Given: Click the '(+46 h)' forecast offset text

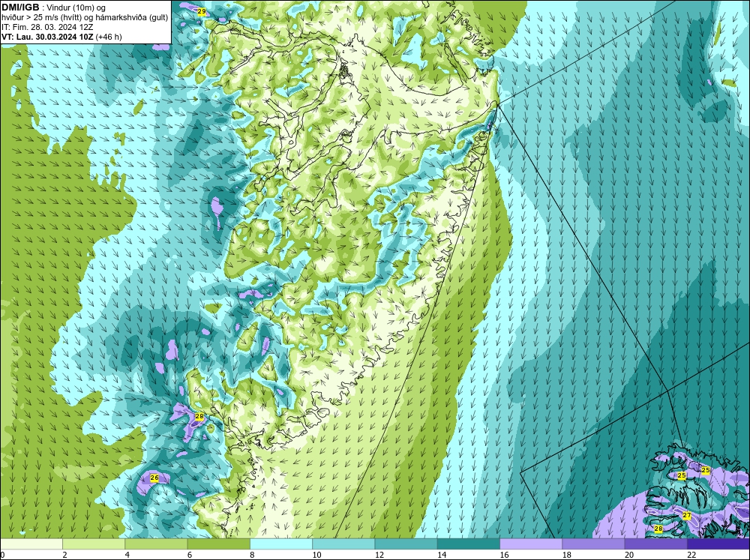Looking at the screenshot, I should [109, 37].
